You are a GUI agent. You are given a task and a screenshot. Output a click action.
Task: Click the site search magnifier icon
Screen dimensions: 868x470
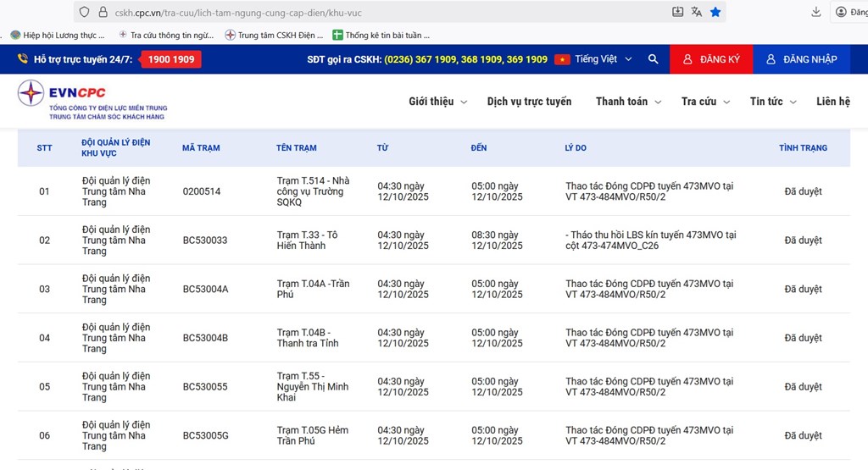coord(653,59)
